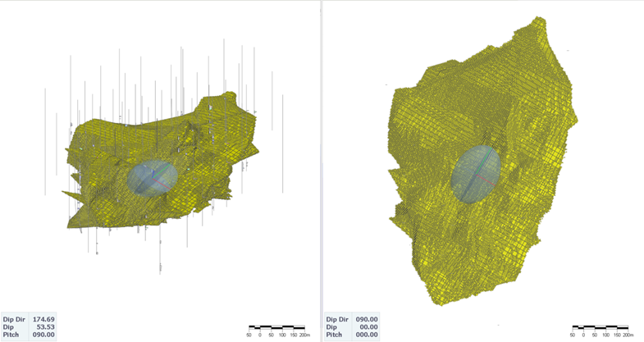
Task: Click the Dip Dir value 174.69
Action: pyautogui.click(x=44, y=319)
